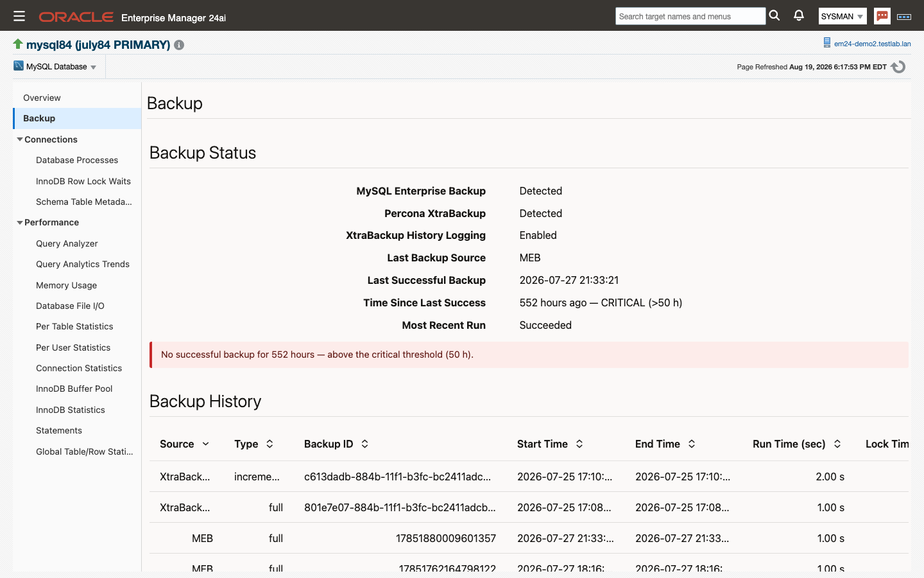
Task: Focus the search target names field
Action: click(x=690, y=16)
